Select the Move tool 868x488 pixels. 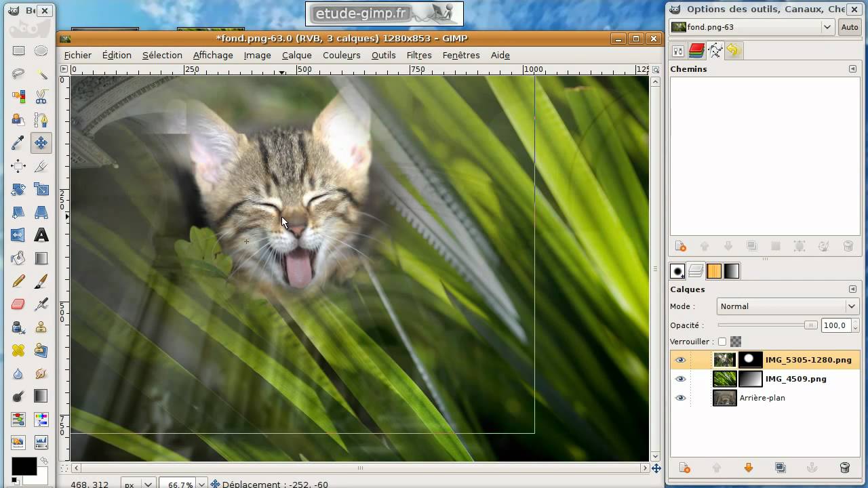click(41, 143)
